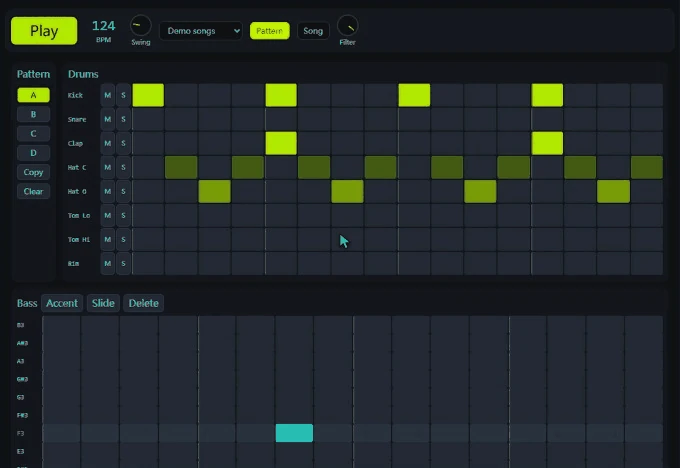Select pattern C

(33, 134)
